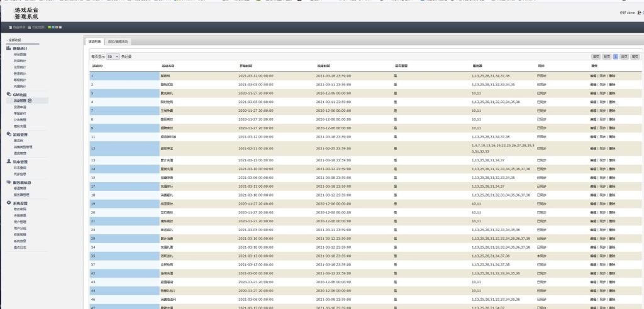Click the 玩家管理 person icon
The width and height of the screenshot is (644, 309).
coord(9,161)
